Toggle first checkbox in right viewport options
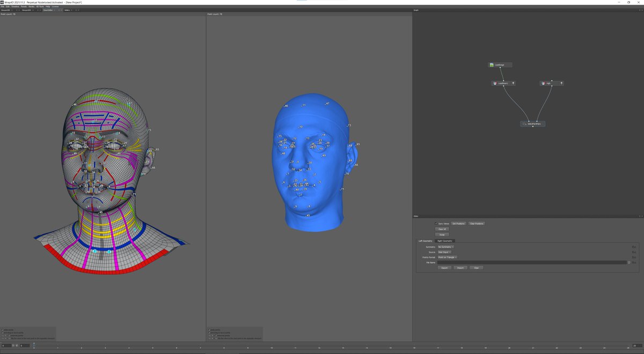644x354 pixels. click(x=209, y=329)
